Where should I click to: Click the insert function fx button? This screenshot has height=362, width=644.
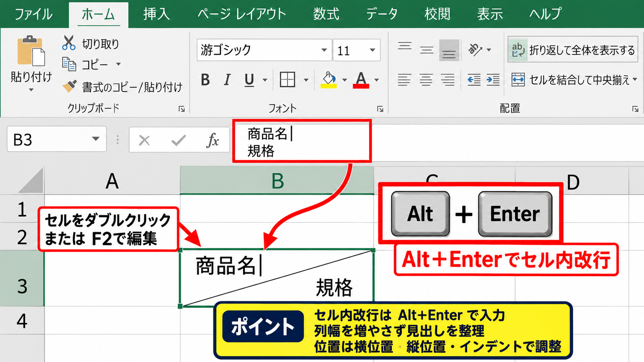click(213, 140)
